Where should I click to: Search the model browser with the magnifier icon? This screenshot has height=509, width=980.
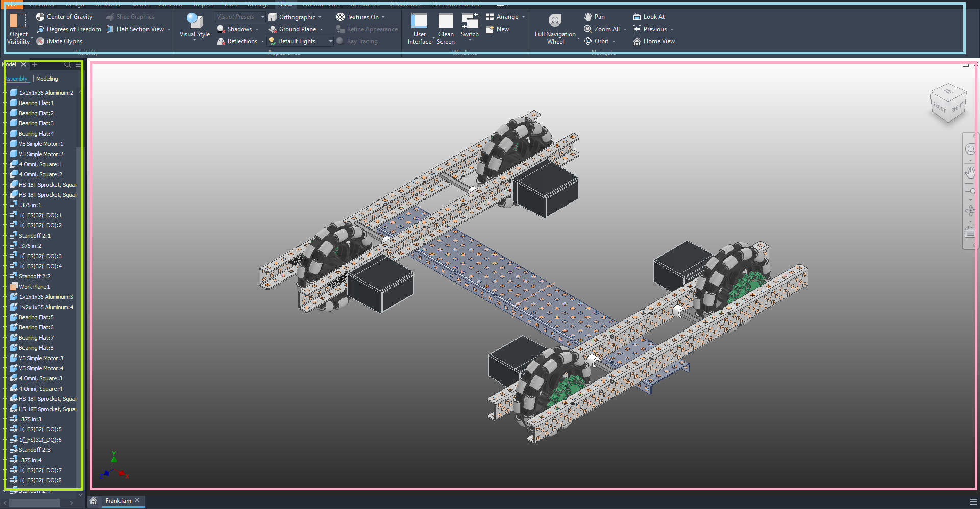coord(67,65)
